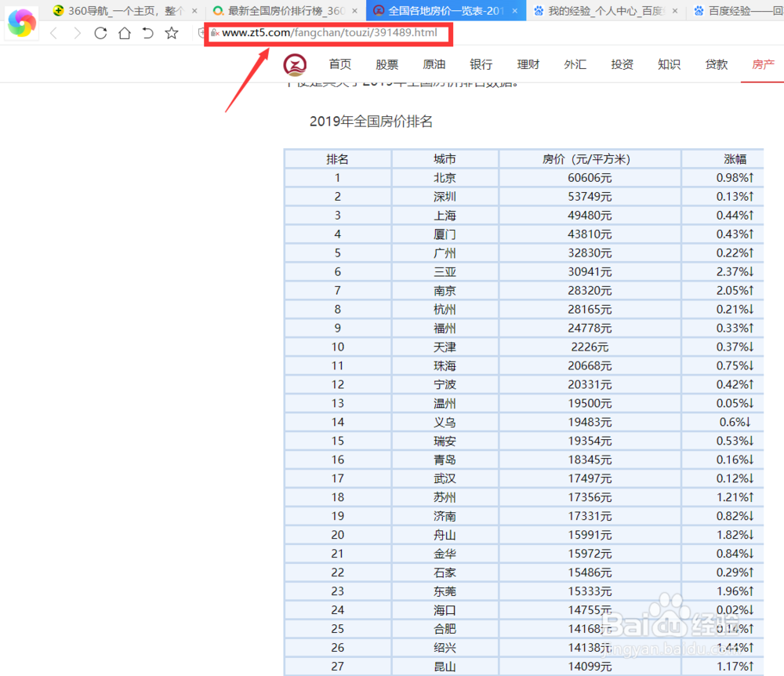Open the home page icon
Viewport: 784px width, 676px height.
click(125, 34)
